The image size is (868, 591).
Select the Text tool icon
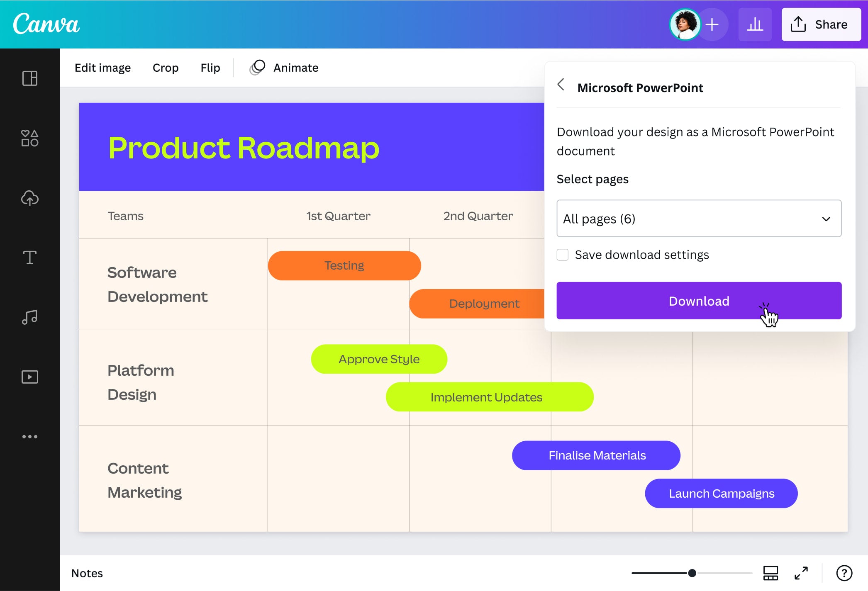[30, 257]
